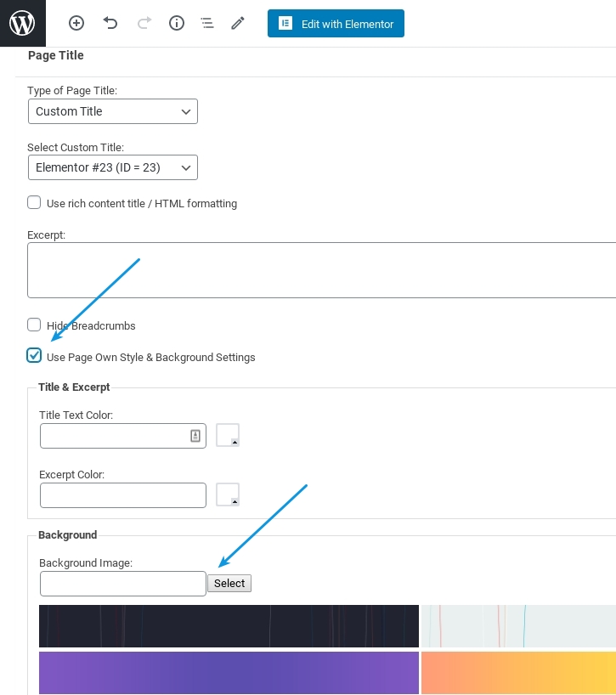
Task: Click the redo arrow icon
Action: [143, 24]
